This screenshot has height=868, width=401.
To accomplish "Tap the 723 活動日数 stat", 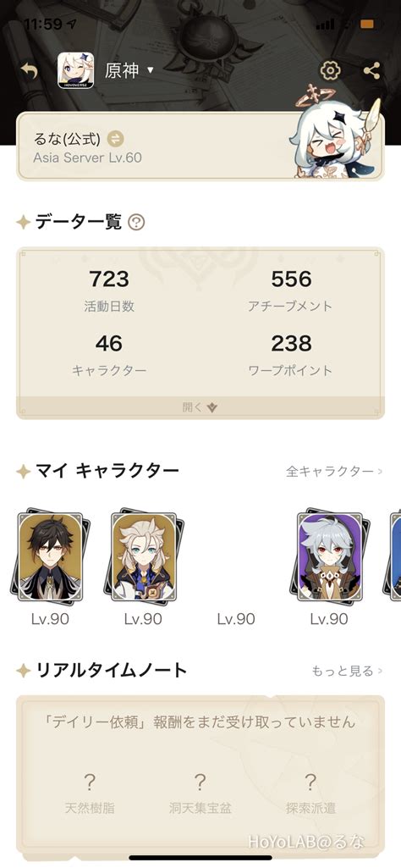I will [x=109, y=290].
